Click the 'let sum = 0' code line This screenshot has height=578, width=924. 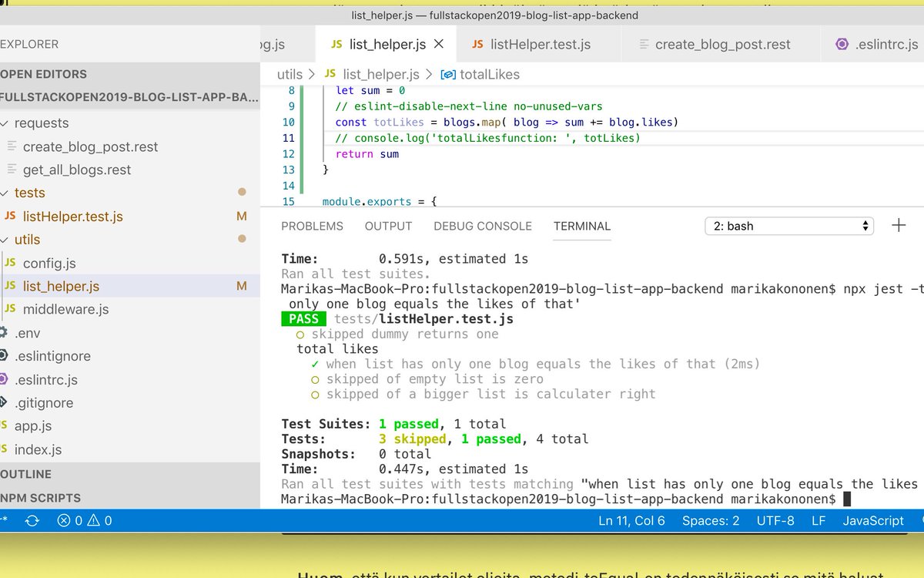(x=370, y=91)
